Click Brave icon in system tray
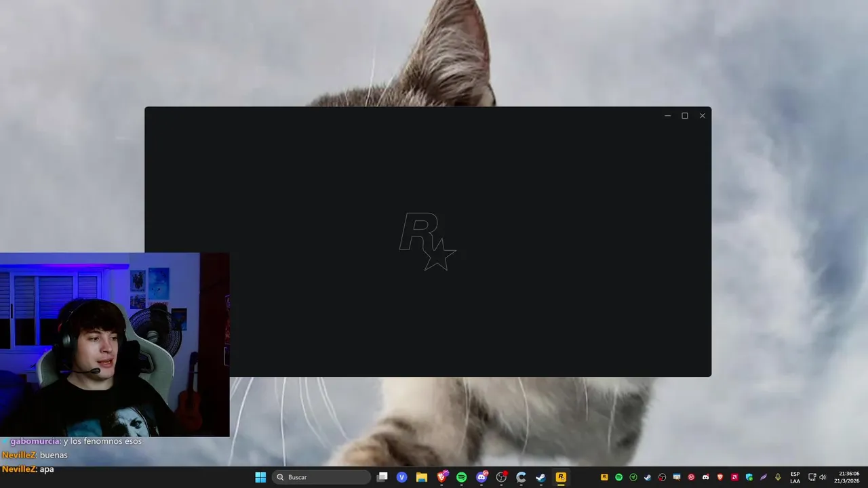This screenshot has width=868, height=488. (x=720, y=477)
